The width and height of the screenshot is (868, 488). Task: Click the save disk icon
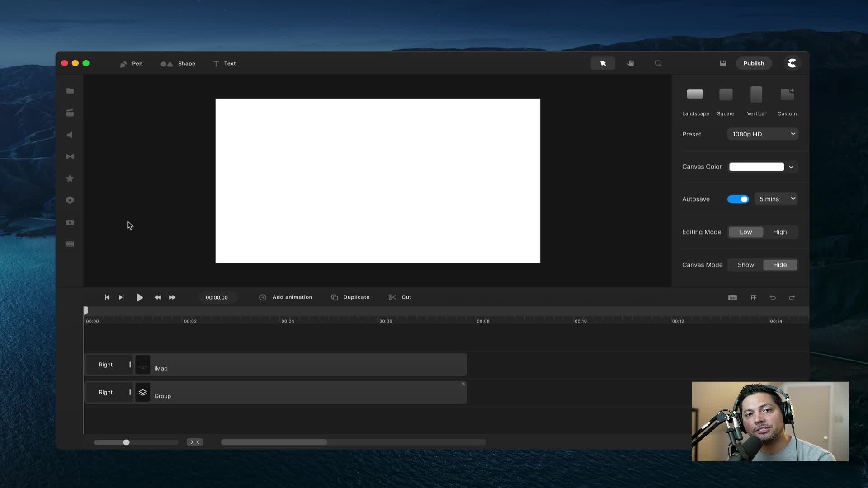723,63
